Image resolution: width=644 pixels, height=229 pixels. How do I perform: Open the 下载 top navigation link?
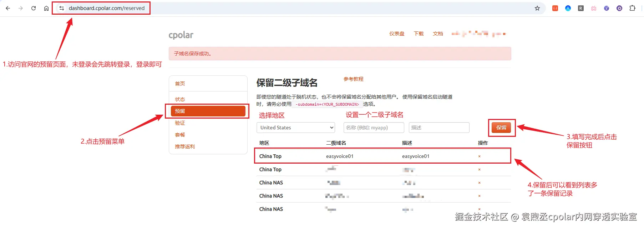(x=419, y=34)
